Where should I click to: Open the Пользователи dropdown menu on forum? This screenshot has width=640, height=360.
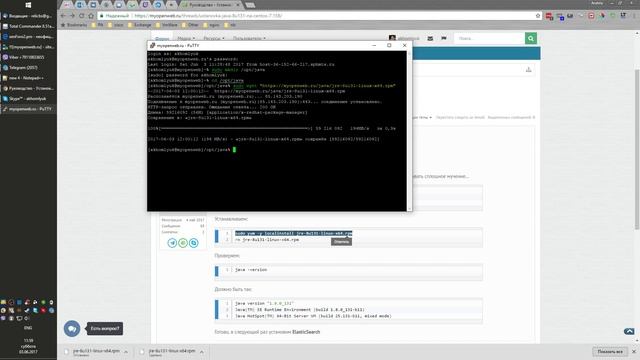click(x=249, y=38)
